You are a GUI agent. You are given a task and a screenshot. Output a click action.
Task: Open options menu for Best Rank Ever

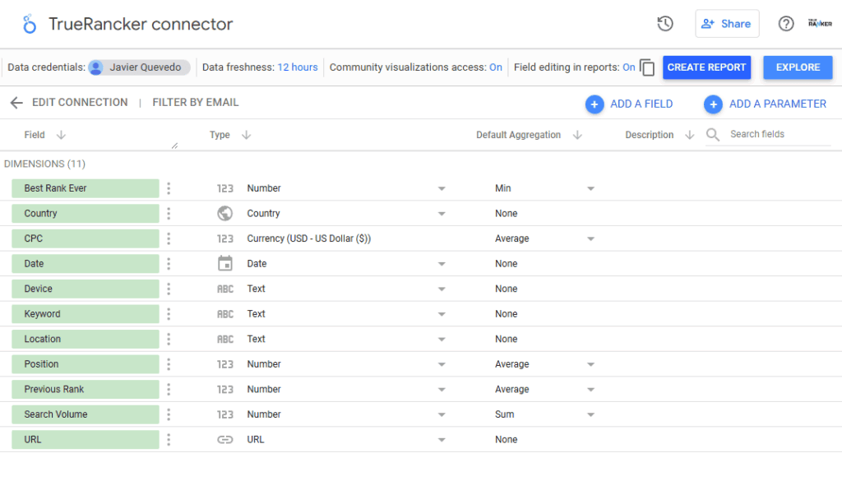(169, 188)
